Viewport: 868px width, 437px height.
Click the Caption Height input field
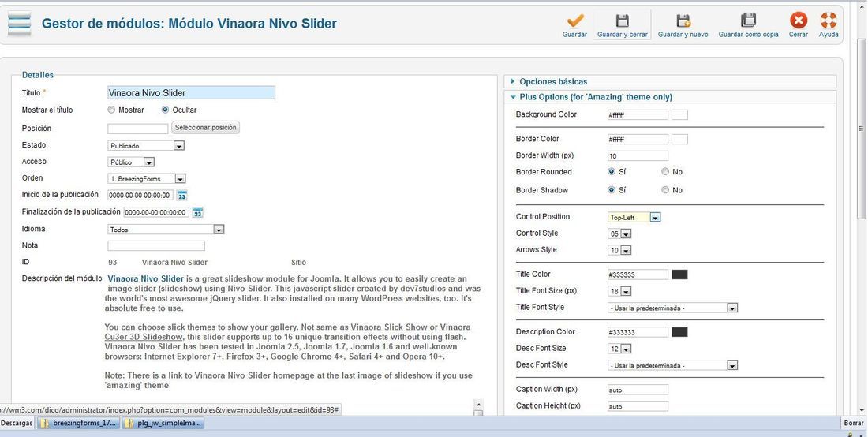tap(638, 406)
